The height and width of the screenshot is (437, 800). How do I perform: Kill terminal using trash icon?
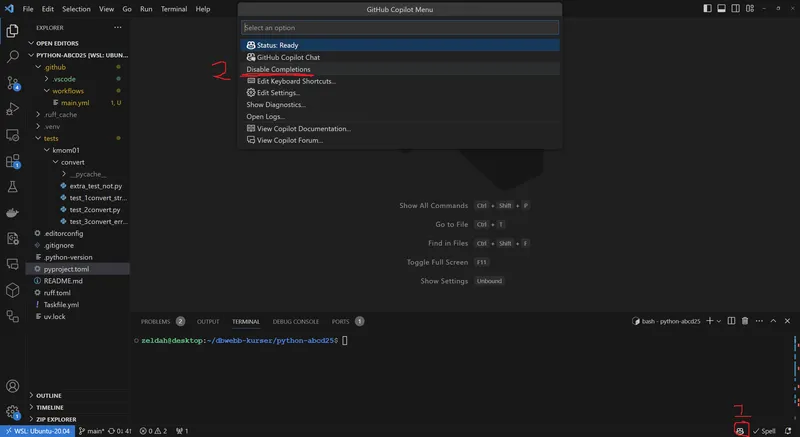coord(745,321)
